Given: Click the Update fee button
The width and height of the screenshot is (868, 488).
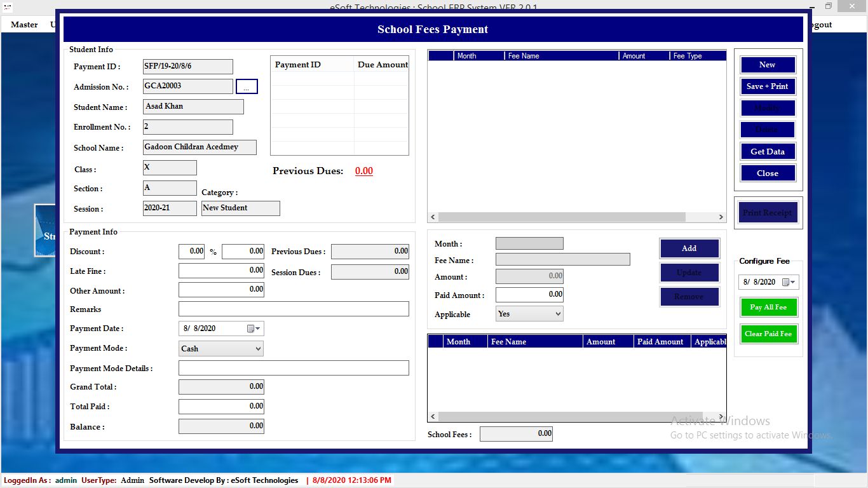Looking at the screenshot, I should 689,273.
